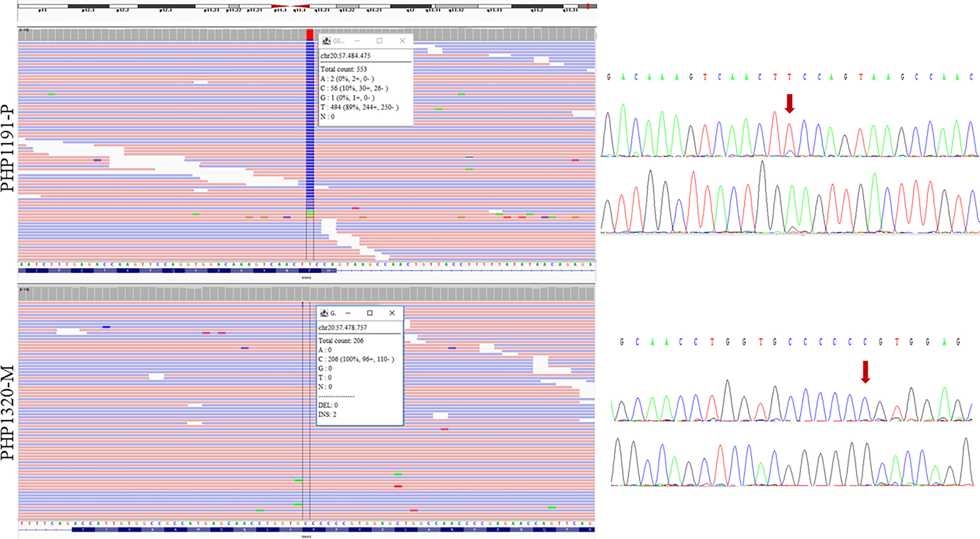The width and height of the screenshot is (980, 539).
Task: Close the chr20:57.484.475 popup window
Action: pyautogui.click(x=402, y=41)
